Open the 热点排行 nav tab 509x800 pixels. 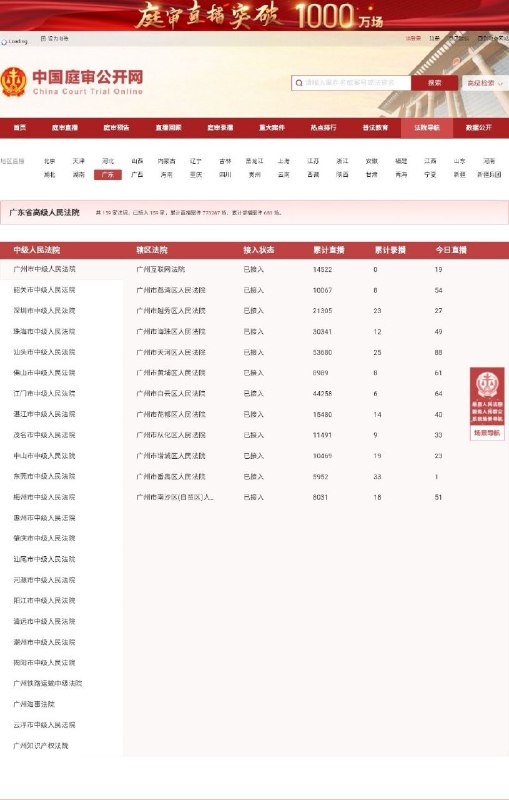[x=323, y=128]
